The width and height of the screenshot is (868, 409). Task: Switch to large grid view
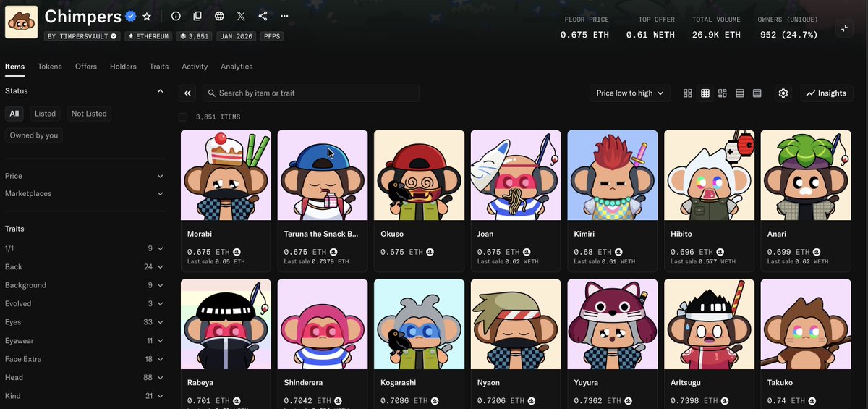[x=688, y=93]
